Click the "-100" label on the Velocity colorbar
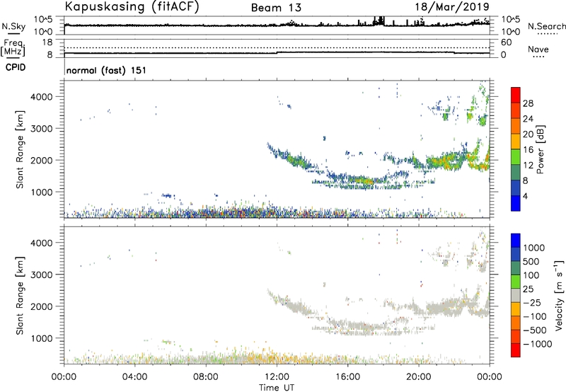This screenshot has width=566, height=392. pos(535,316)
